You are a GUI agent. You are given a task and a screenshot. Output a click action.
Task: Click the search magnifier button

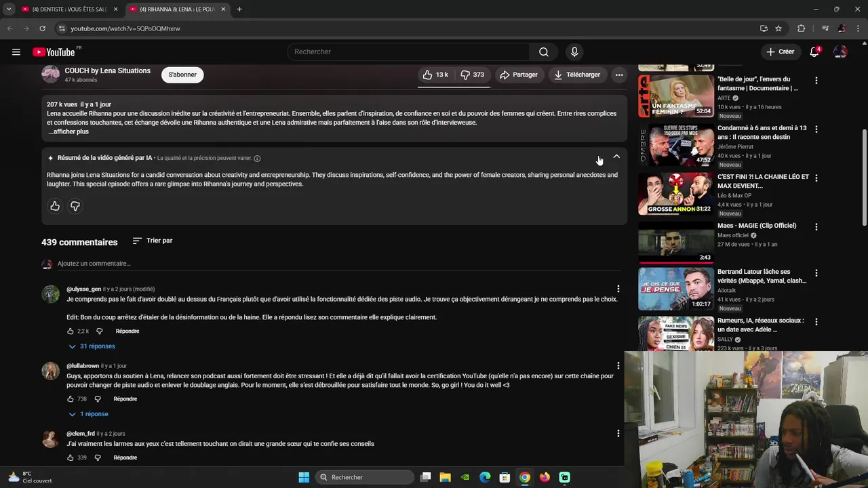click(544, 52)
